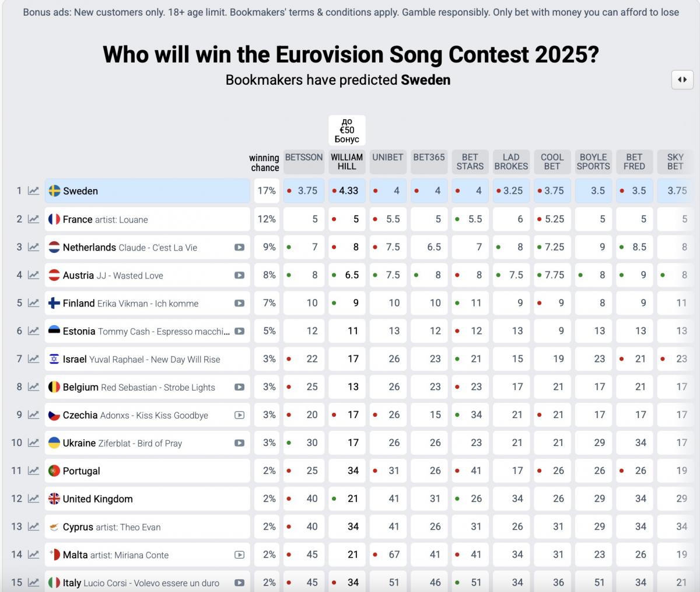Show the odds graph for Portugal
700x592 pixels.
tap(34, 471)
